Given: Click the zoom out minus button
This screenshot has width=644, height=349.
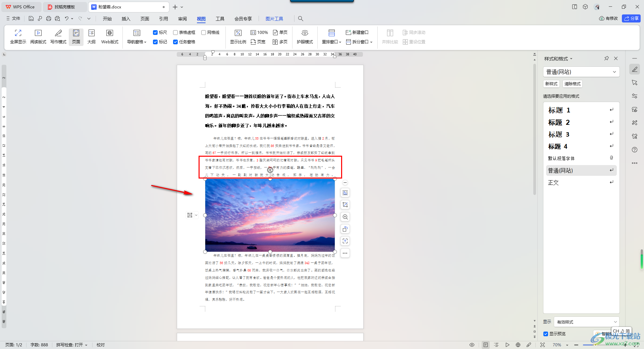Looking at the screenshot, I should pyautogui.click(x=576, y=345).
